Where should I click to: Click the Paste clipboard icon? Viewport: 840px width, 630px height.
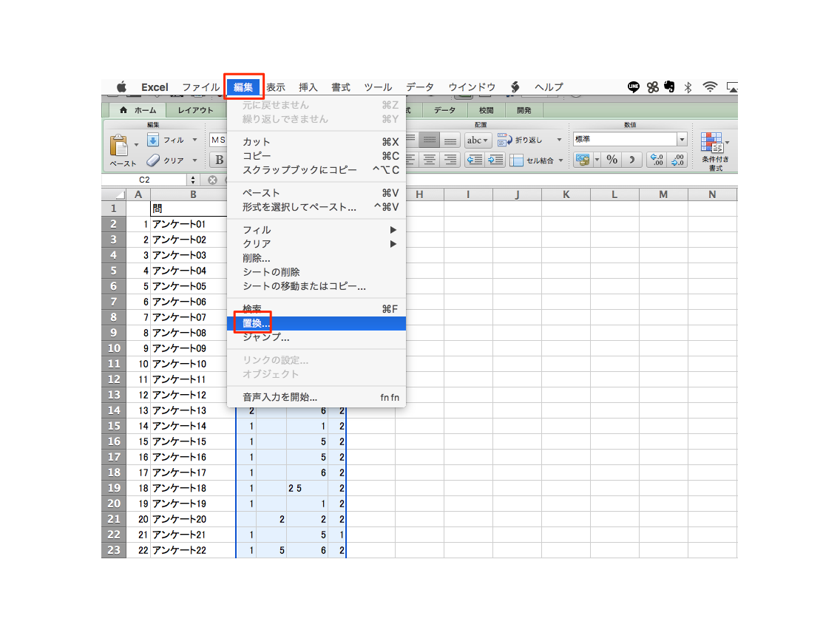pos(118,145)
